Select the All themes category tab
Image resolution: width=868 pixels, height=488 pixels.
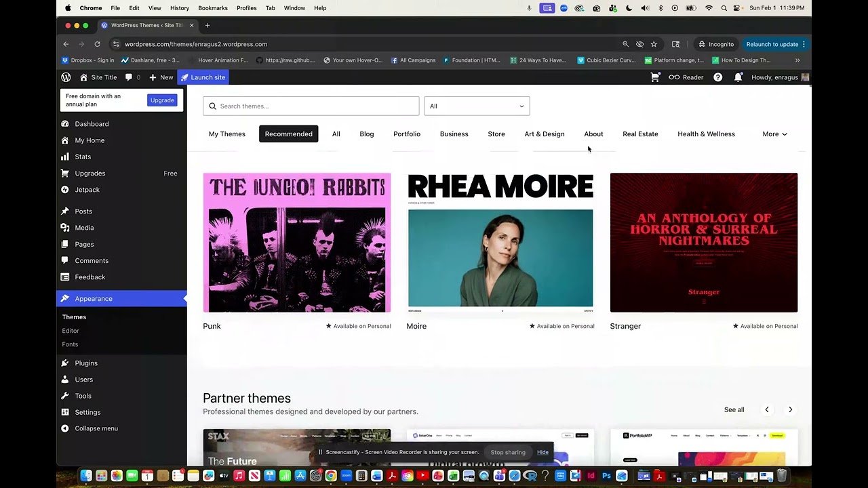pos(336,134)
